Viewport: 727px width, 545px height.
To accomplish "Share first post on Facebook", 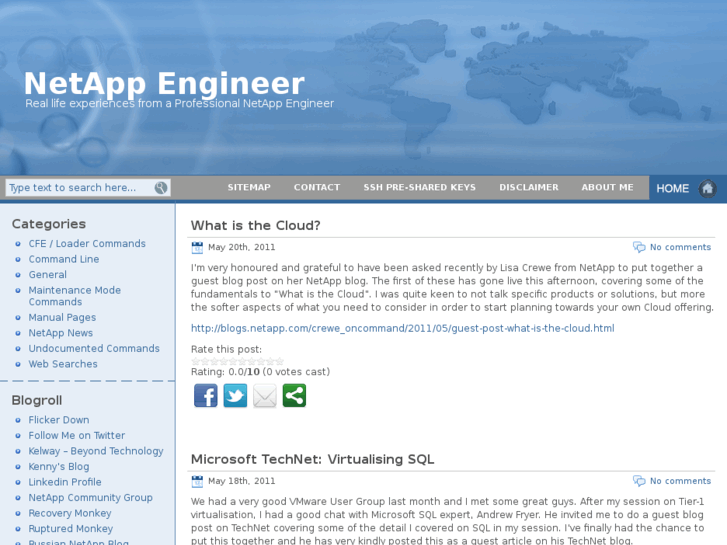I will [205, 396].
